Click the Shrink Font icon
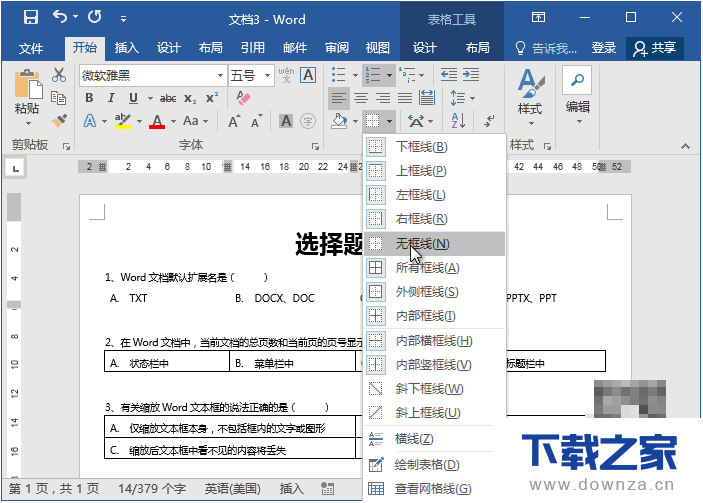Image resolution: width=703 pixels, height=503 pixels. pyautogui.click(x=256, y=121)
